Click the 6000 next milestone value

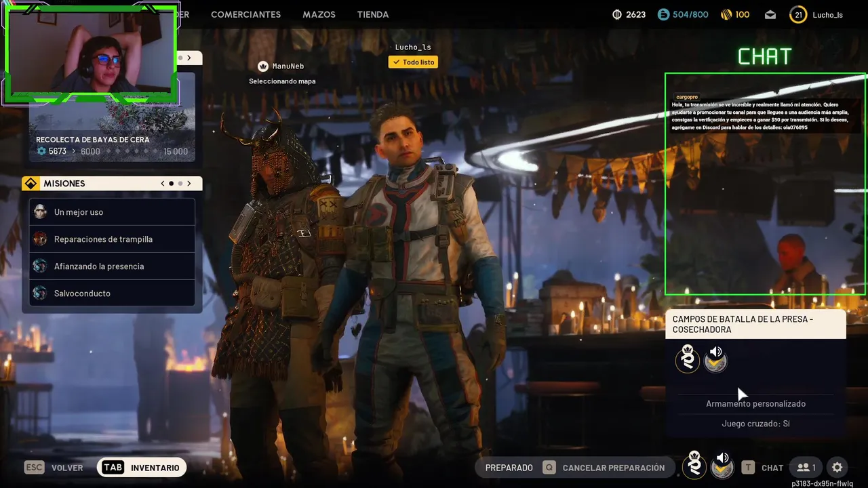click(x=90, y=152)
